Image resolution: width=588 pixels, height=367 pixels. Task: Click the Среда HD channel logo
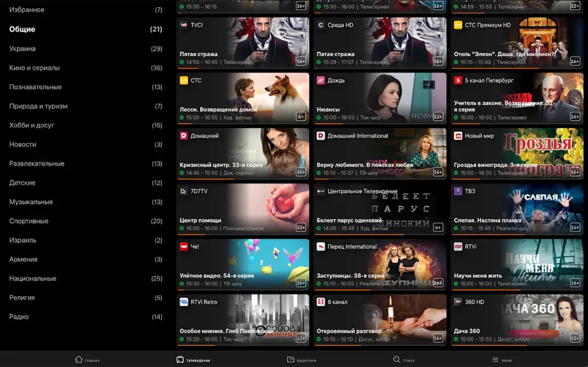[x=321, y=25]
